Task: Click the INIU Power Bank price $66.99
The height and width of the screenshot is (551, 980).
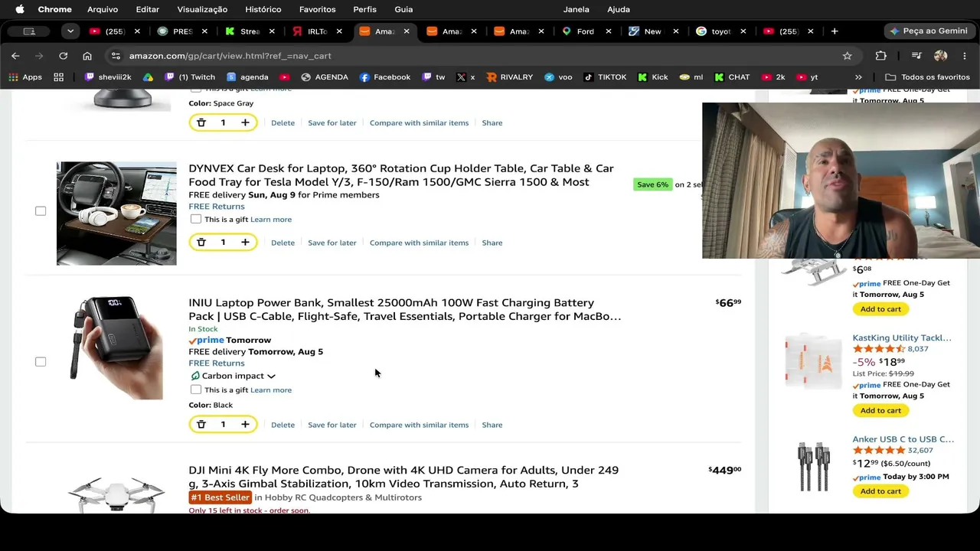Action: 728,303
